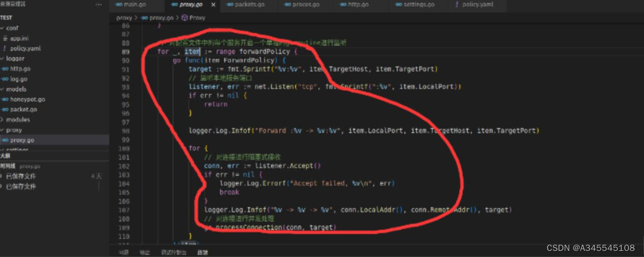Expand the modules folder
The height and width of the screenshot is (257, 644).
(18, 120)
